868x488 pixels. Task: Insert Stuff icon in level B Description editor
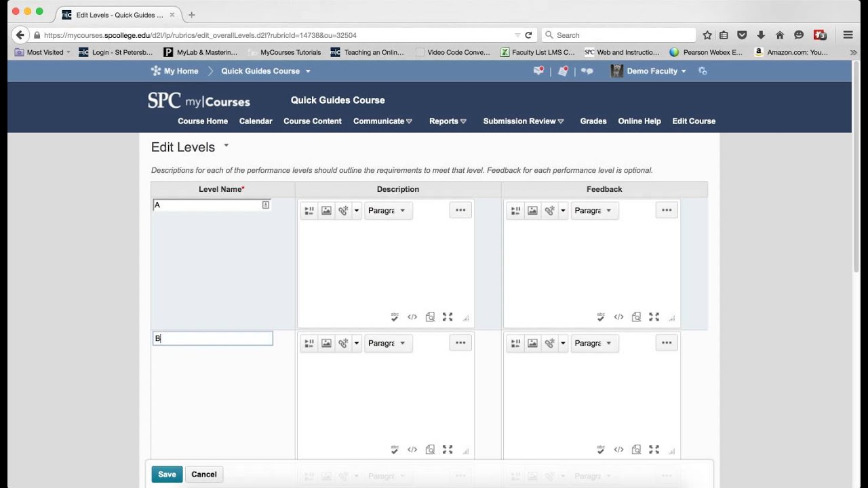point(309,344)
